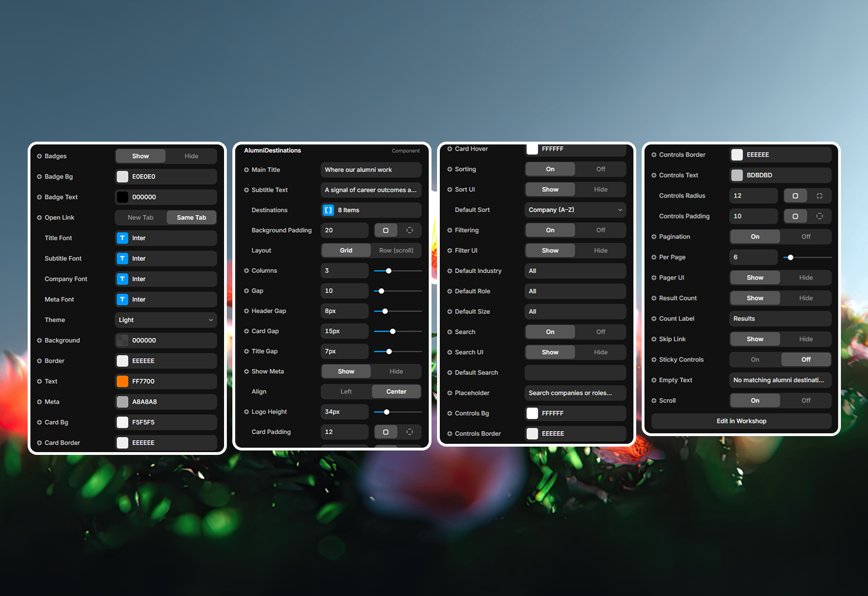The height and width of the screenshot is (596, 868).
Task: Click Edit in Workshop button
Action: (x=741, y=421)
